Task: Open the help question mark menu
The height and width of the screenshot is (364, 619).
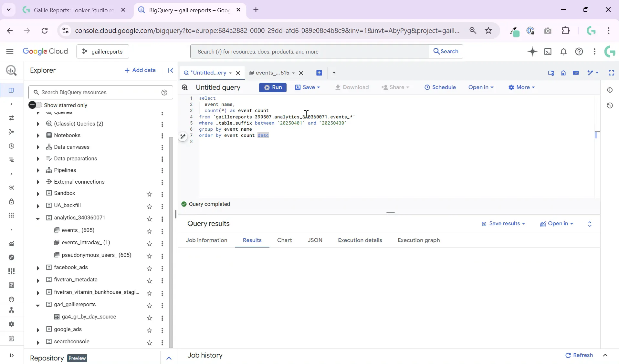Action: [579, 52]
